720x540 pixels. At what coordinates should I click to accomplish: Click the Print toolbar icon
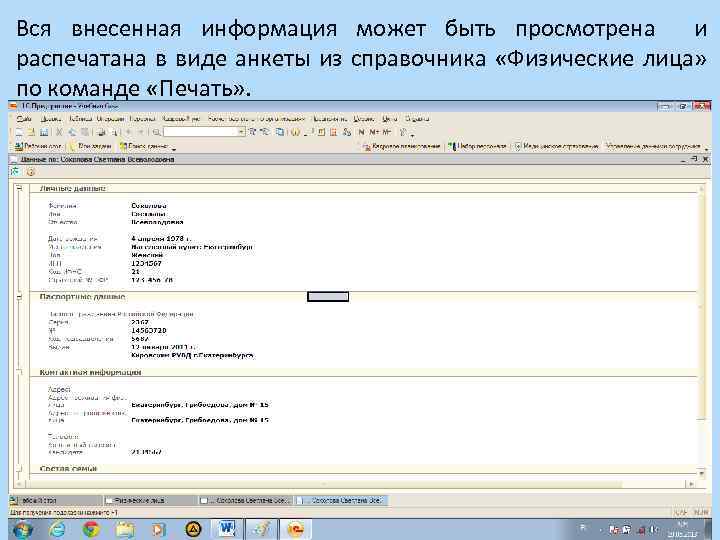click(101, 132)
